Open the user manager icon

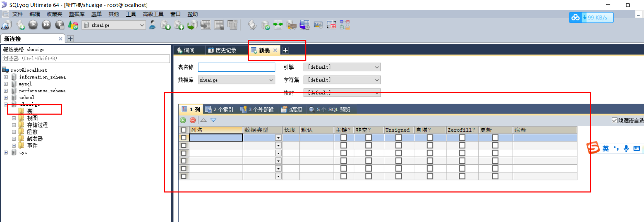[x=152, y=25]
